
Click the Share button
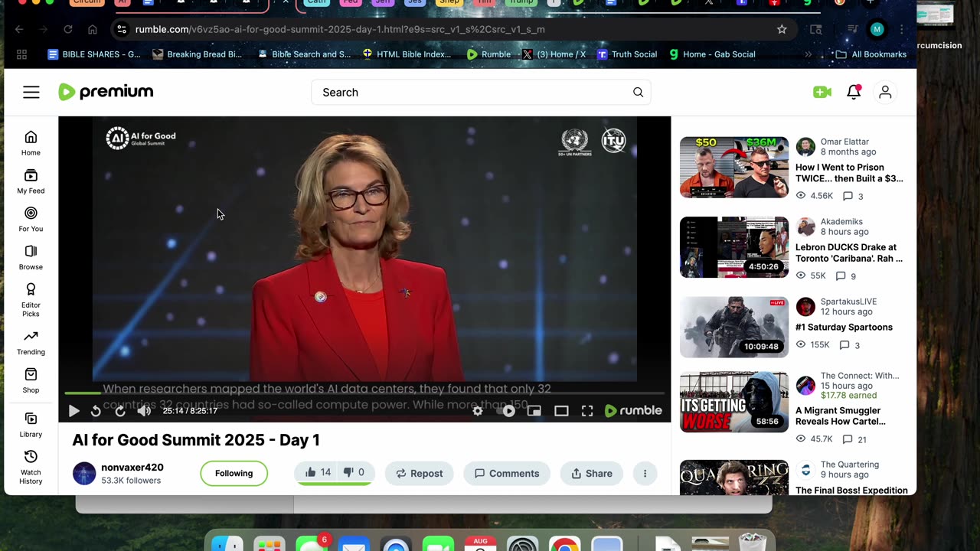point(592,474)
